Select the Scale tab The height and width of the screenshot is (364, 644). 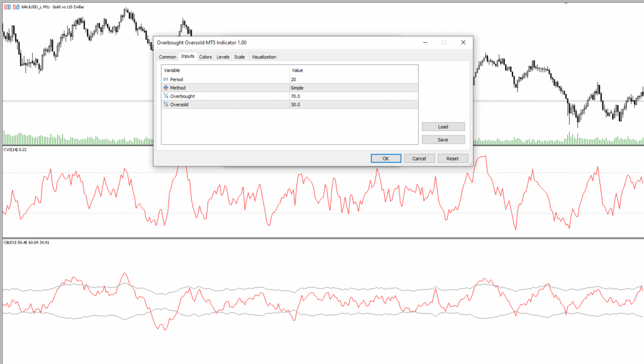click(x=240, y=57)
